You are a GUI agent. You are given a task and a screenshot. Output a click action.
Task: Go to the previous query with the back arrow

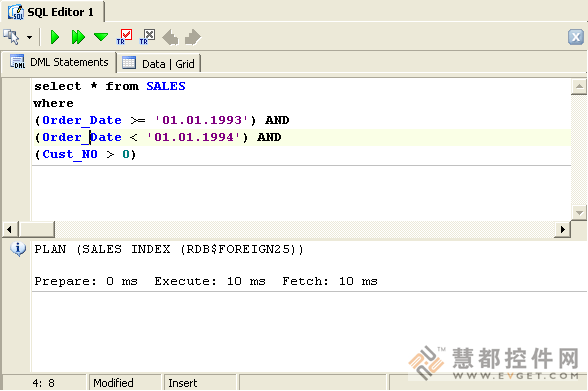170,37
